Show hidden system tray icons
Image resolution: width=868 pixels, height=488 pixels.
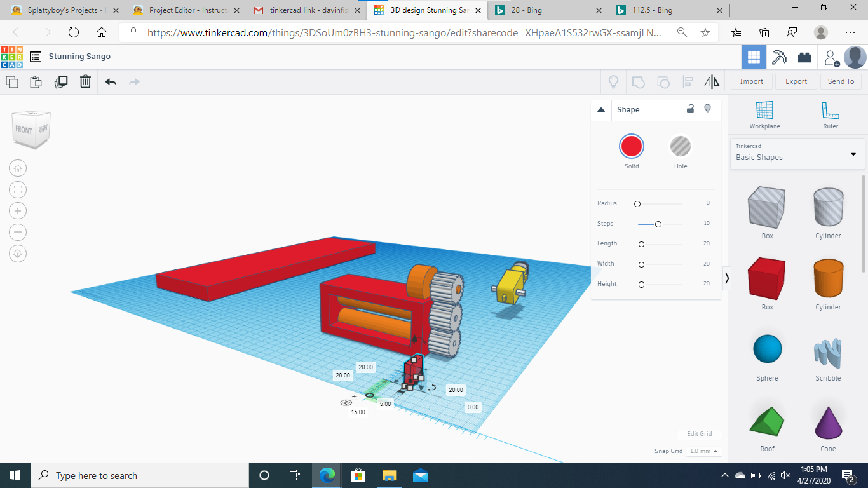click(x=725, y=475)
